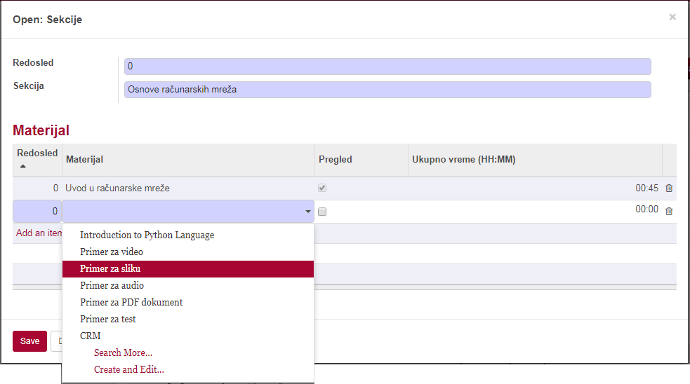
Task: Toggle the Pregled checkbox in first row
Action: tap(322, 188)
